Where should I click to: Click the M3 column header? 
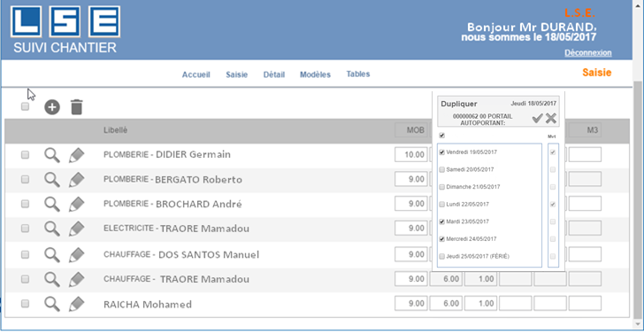[x=586, y=130]
